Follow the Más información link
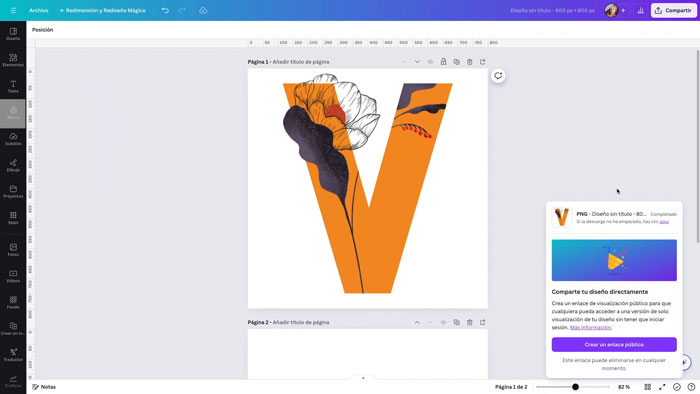This screenshot has width=700, height=394. click(590, 328)
